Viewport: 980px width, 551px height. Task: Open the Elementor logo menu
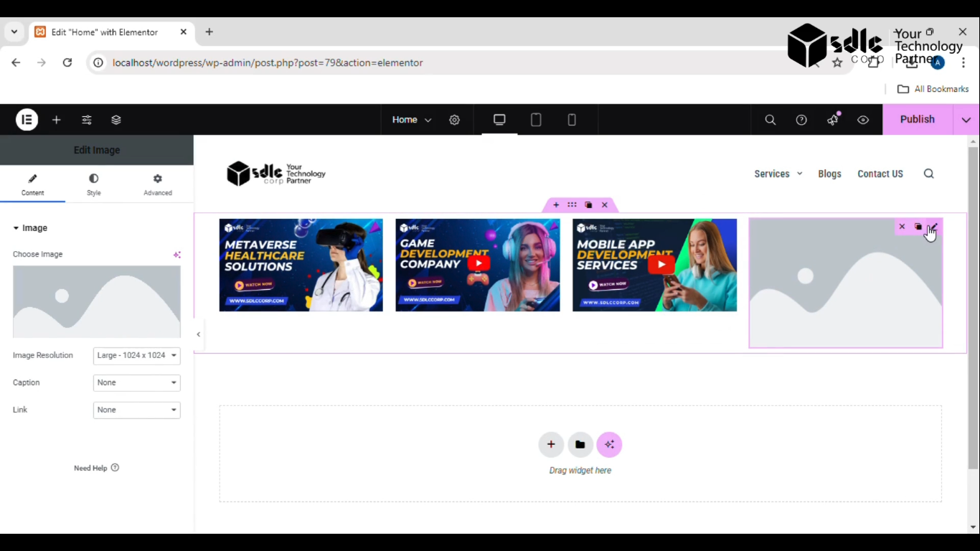(x=27, y=120)
